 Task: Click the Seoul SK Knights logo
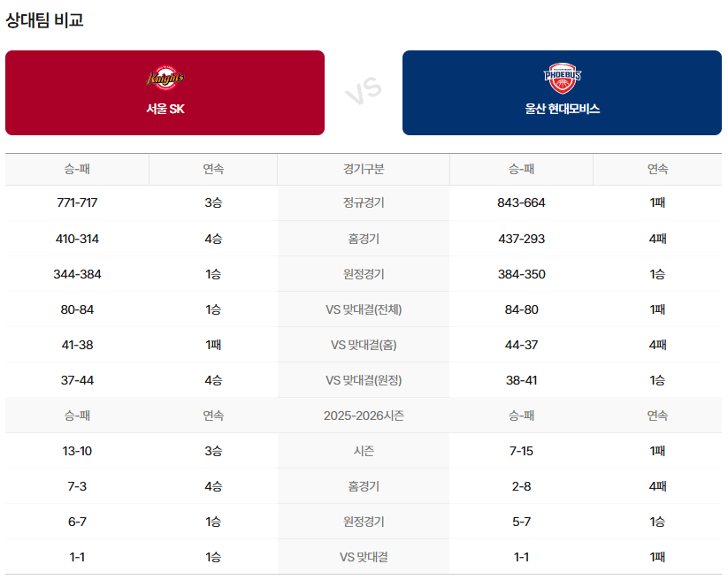pyautogui.click(x=165, y=80)
